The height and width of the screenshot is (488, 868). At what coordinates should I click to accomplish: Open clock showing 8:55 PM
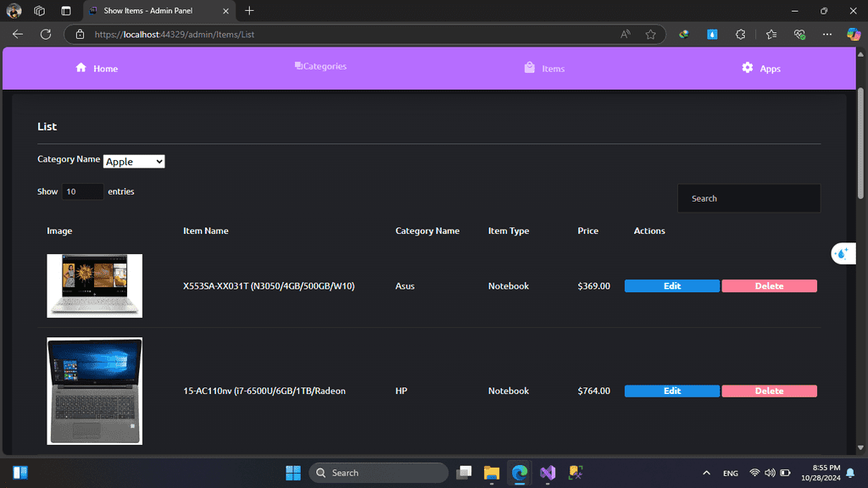pos(821,473)
